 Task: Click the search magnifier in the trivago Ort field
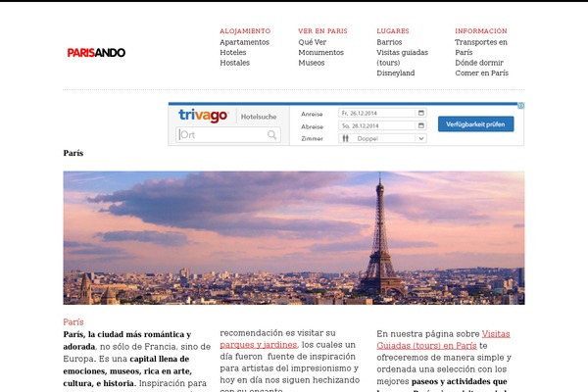(271, 134)
